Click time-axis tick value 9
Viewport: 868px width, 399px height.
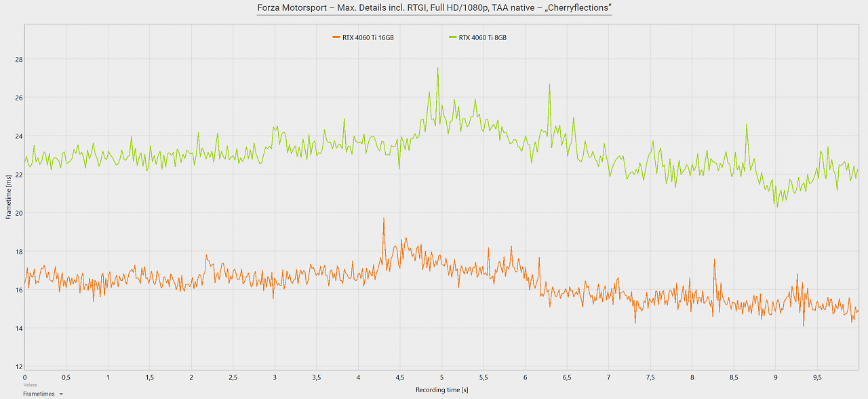(x=776, y=377)
